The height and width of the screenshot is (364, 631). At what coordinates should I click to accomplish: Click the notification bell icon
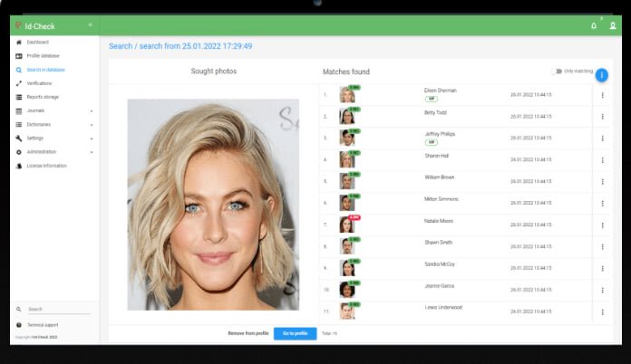(594, 25)
